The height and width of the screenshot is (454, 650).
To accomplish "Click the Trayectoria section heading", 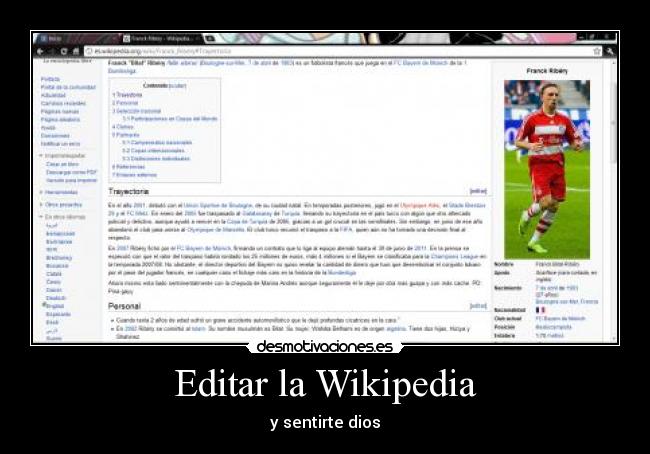I will [129, 192].
